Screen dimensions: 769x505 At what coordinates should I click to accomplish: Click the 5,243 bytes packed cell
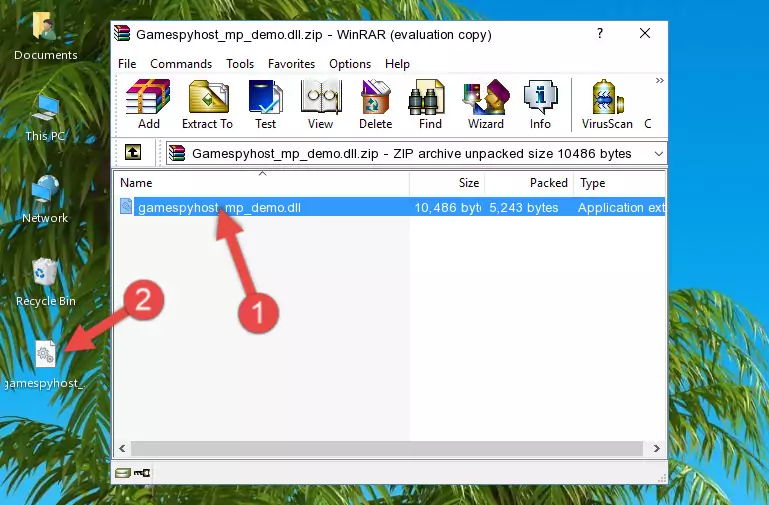pos(524,208)
